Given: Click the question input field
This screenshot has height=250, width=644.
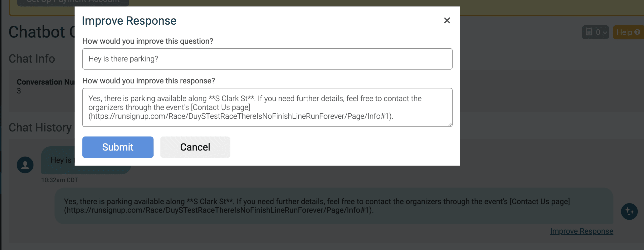Looking at the screenshot, I should 267,59.
